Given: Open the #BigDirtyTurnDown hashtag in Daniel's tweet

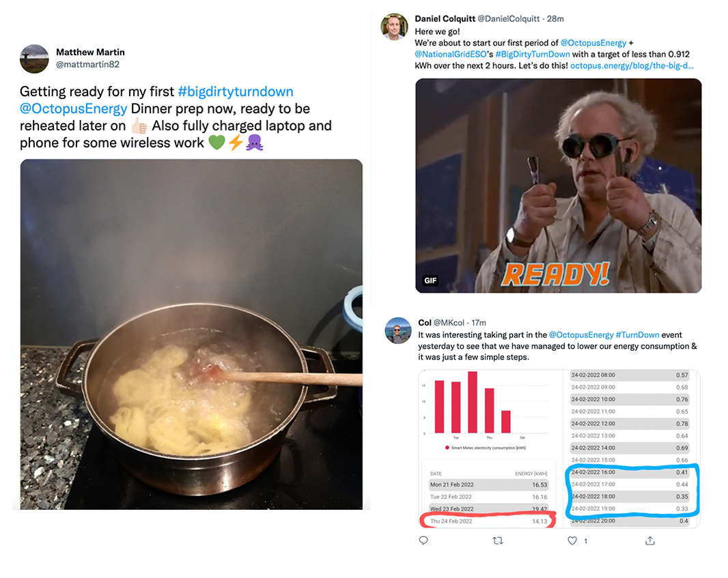Looking at the screenshot, I should [533, 55].
